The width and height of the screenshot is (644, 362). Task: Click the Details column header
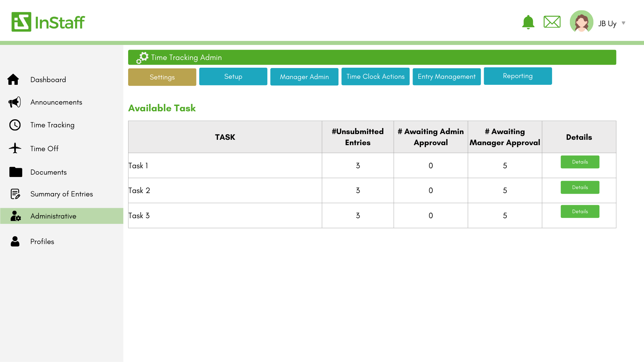[x=579, y=137]
